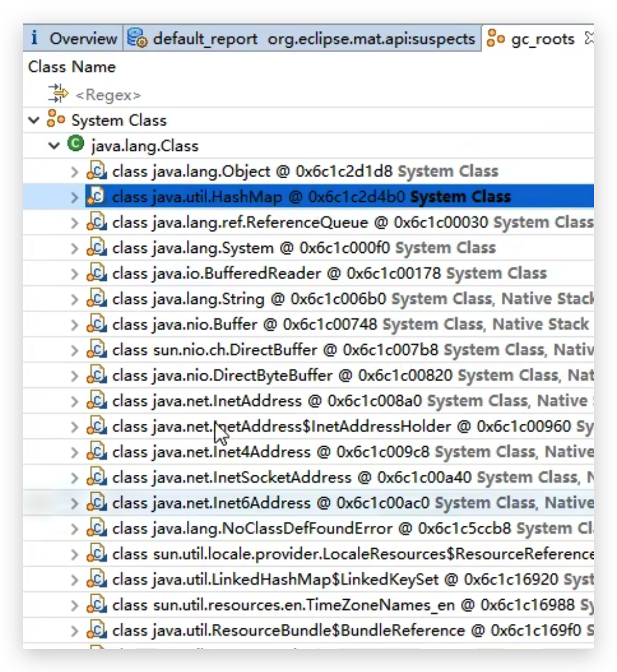
Task: Click the class icon beside TimeZoneNames_en
Action: [x=98, y=604]
